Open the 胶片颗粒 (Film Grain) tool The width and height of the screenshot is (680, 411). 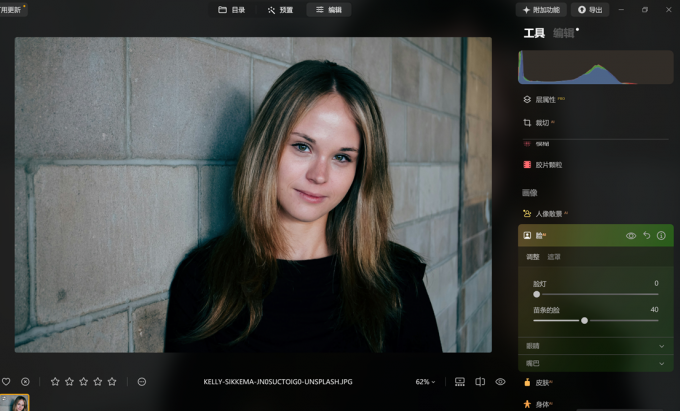point(548,165)
